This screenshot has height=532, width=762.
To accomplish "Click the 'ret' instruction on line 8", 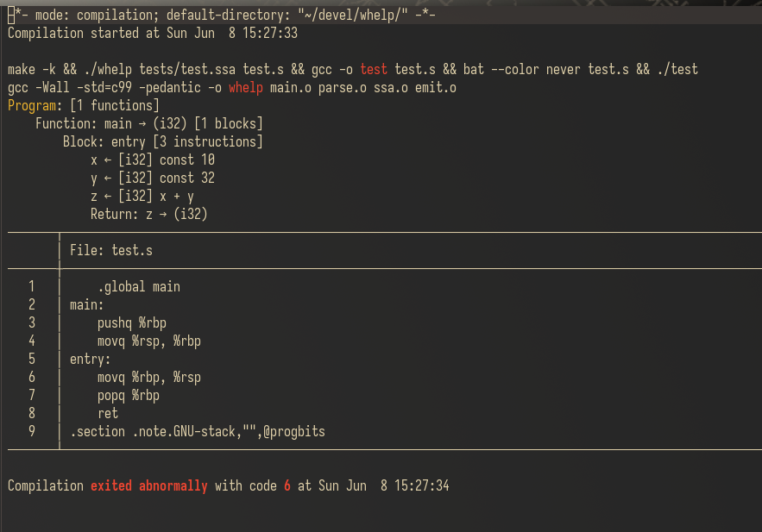I will click(x=108, y=413).
